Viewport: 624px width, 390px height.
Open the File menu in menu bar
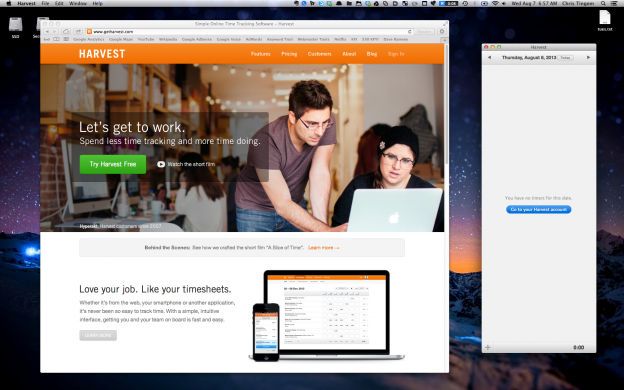[x=45, y=3]
